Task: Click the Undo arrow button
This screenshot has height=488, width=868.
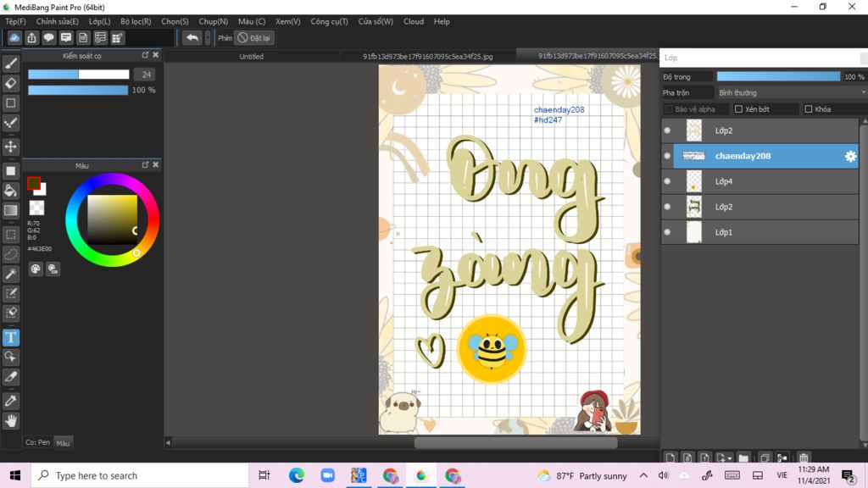Action: coord(192,37)
